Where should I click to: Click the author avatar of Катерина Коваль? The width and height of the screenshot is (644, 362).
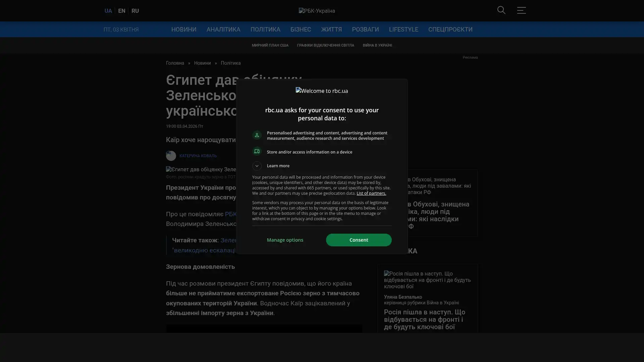[171, 156]
